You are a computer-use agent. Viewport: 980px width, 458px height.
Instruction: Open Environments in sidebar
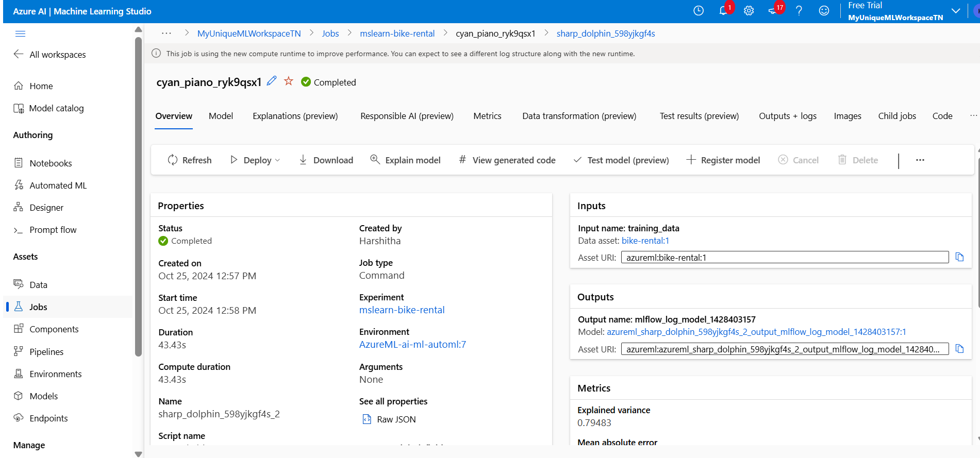[47, 374]
